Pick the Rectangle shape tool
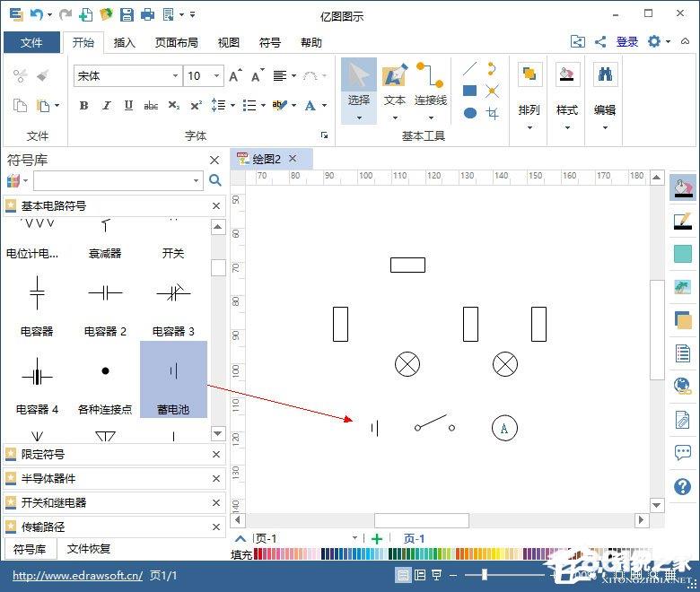Viewport: 700px width, 592px height. click(x=469, y=91)
